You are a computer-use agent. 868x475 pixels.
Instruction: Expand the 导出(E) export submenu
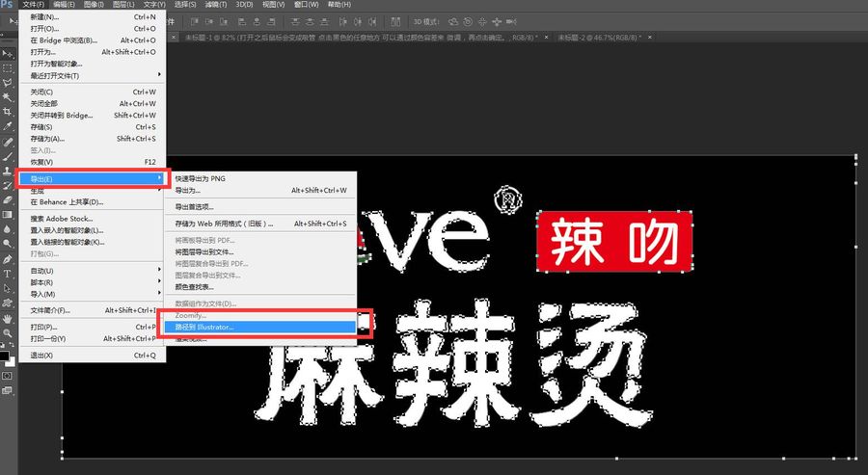93,178
